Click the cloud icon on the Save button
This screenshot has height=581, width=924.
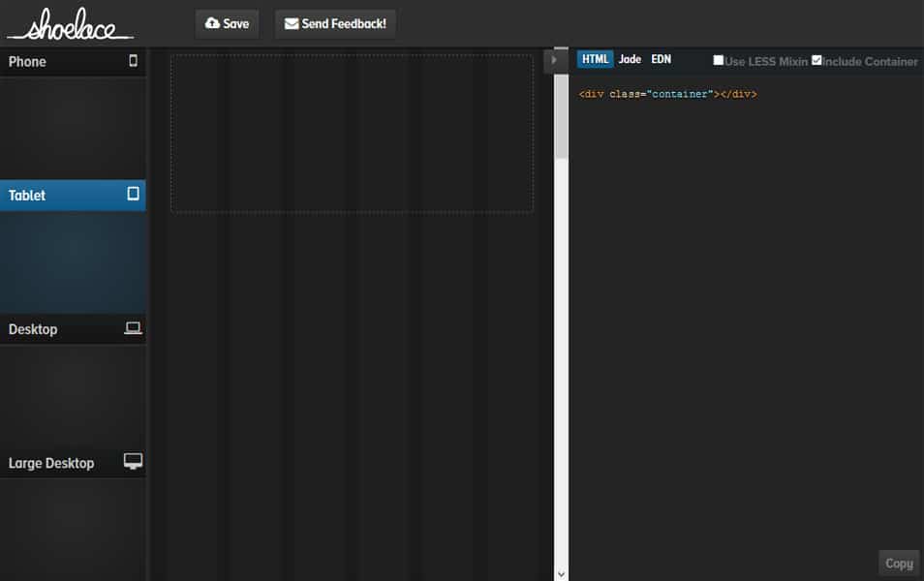pyautogui.click(x=210, y=23)
